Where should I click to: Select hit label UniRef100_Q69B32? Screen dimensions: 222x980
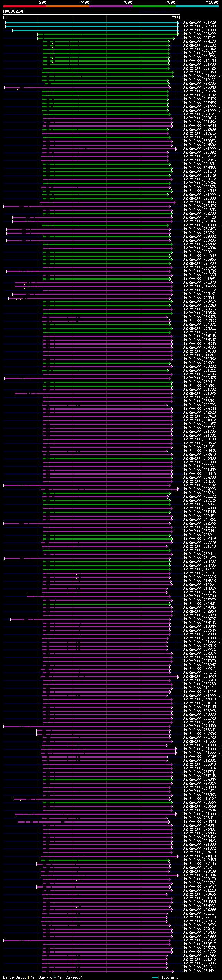(x=199, y=237)
